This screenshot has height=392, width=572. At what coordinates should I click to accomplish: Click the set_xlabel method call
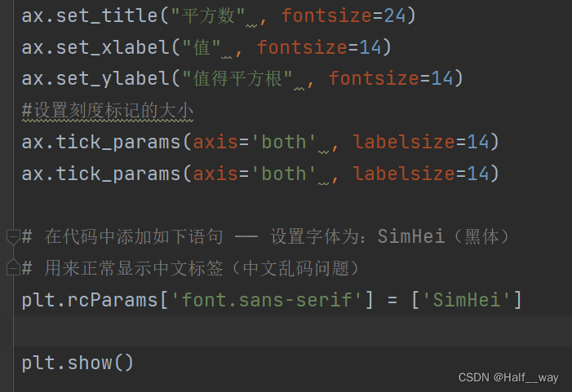(113, 47)
